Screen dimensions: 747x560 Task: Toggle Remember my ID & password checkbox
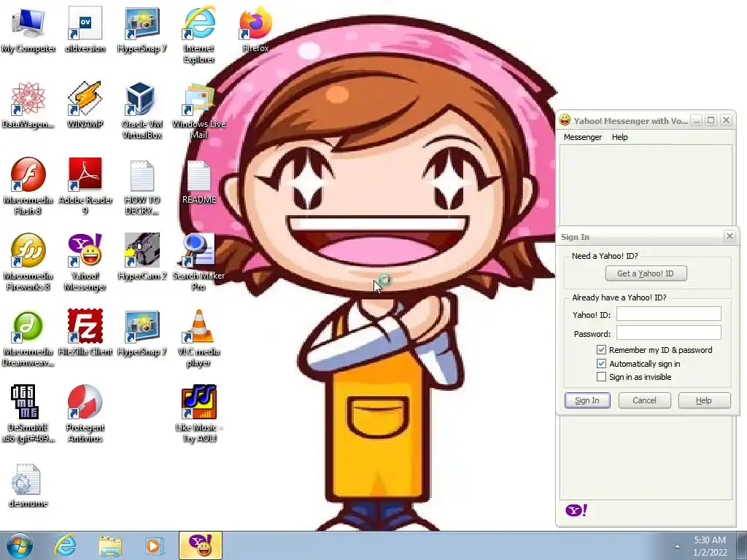point(601,350)
